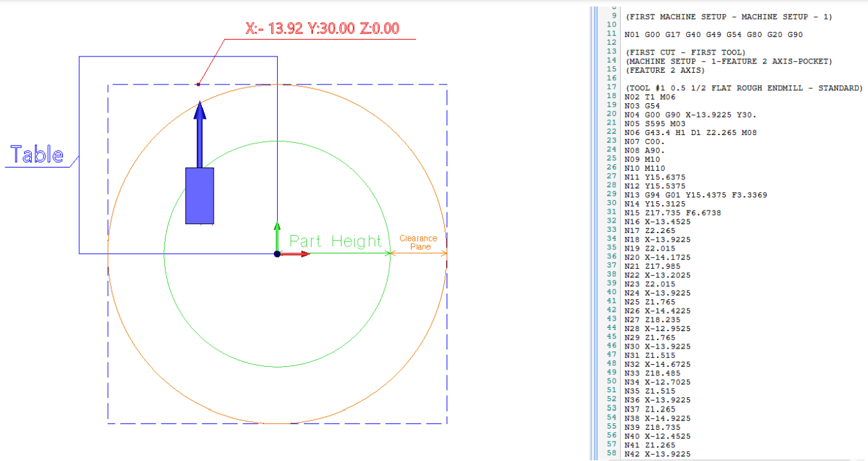The width and height of the screenshot is (868, 461).
Task: Click code line N17 Z2.265
Action: [x=651, y=230]
